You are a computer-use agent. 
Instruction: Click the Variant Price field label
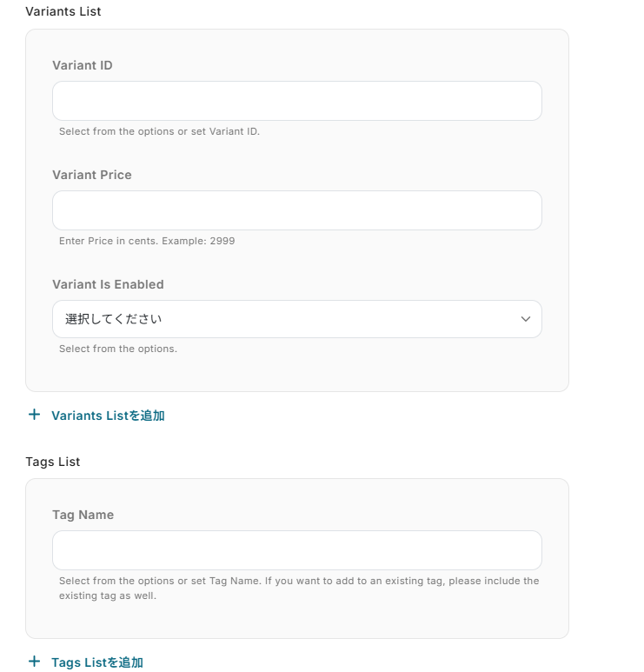click(92, 175)
